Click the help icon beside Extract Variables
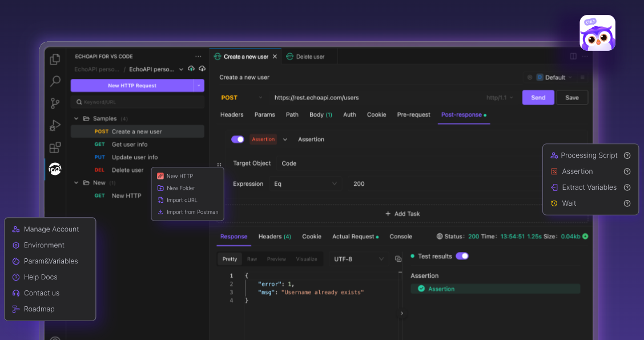644x340 pixels. tap(627, 187)
